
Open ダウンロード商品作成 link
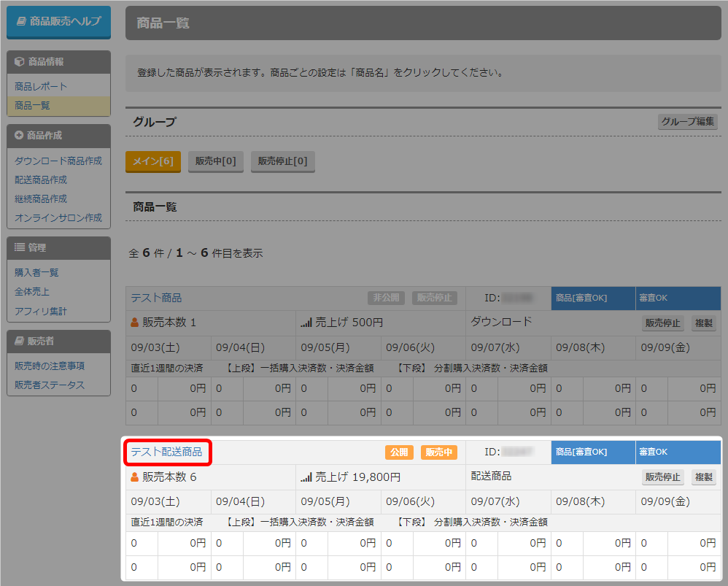point(58,161)
